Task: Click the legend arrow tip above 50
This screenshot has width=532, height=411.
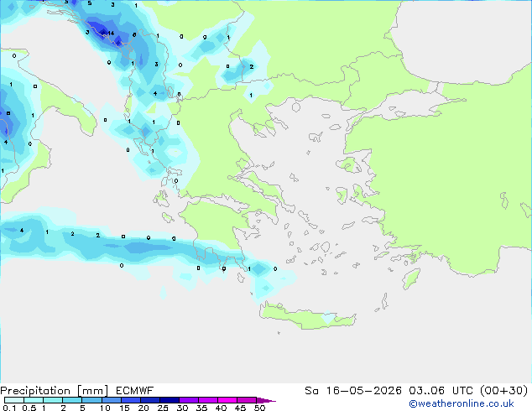Action: point(266,400)
